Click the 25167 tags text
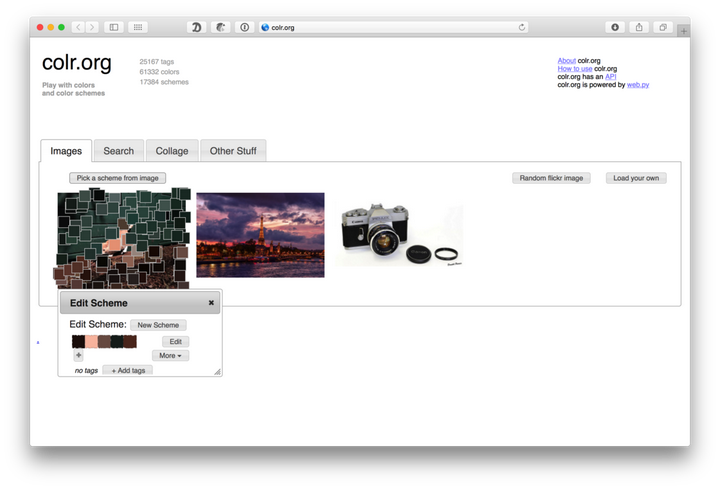 (x=157, y=62)
